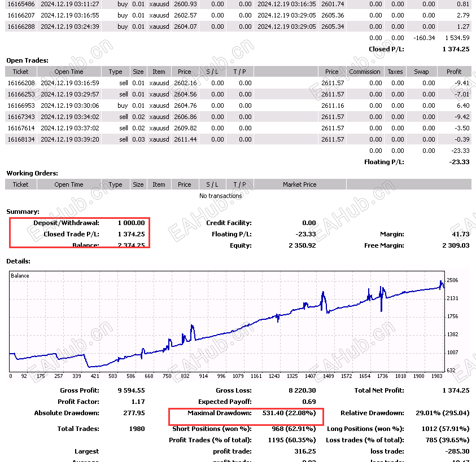Click the Absolute Drawdown value 277.95
The image size is (476, 462).
134,412
